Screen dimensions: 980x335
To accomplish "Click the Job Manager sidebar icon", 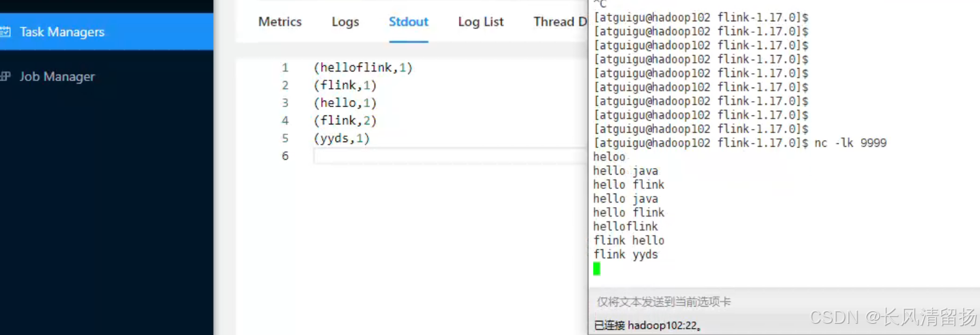I will pos(5,76).
